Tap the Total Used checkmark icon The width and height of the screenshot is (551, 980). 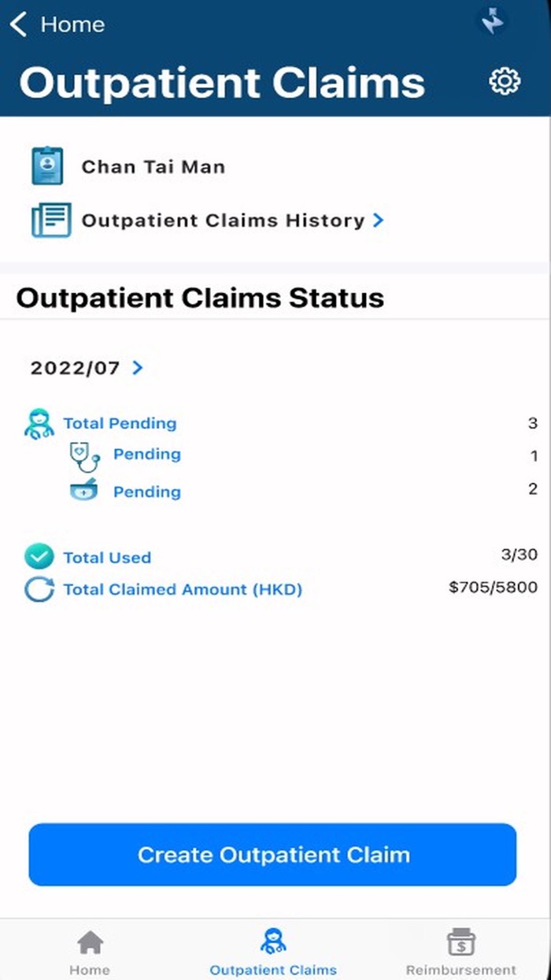(x=39, y=557)
